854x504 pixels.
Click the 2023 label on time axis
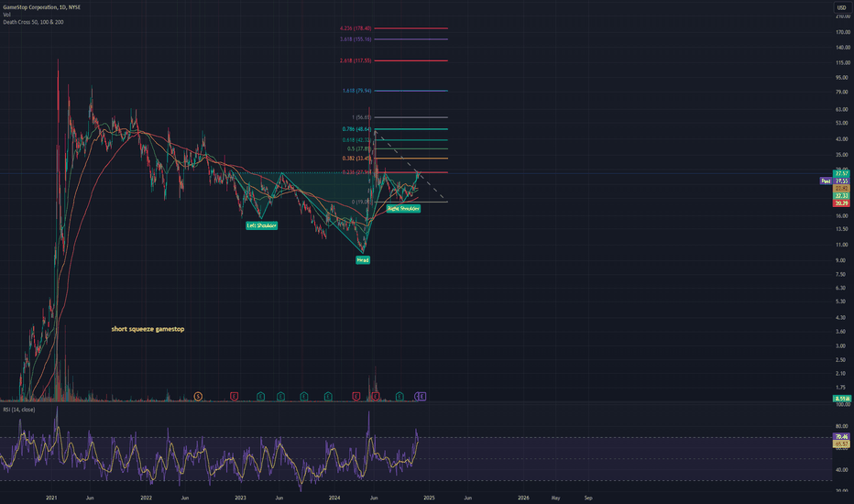coord(240,498)
